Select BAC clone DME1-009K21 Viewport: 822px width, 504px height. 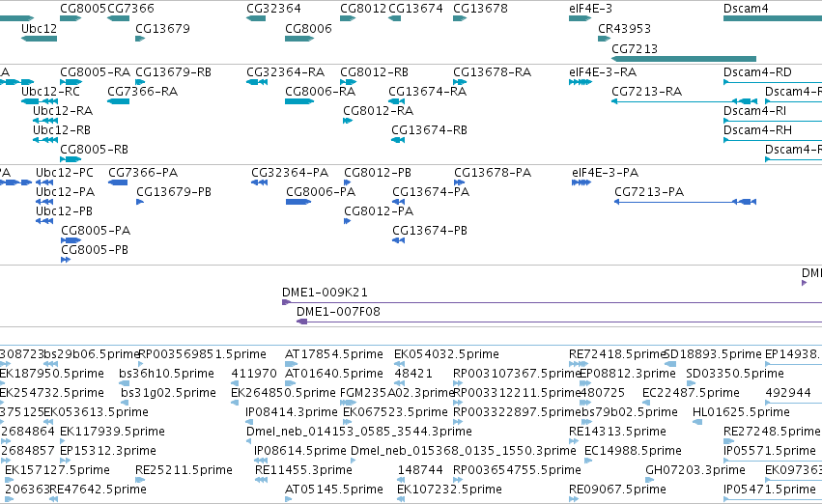click(552, 302)
